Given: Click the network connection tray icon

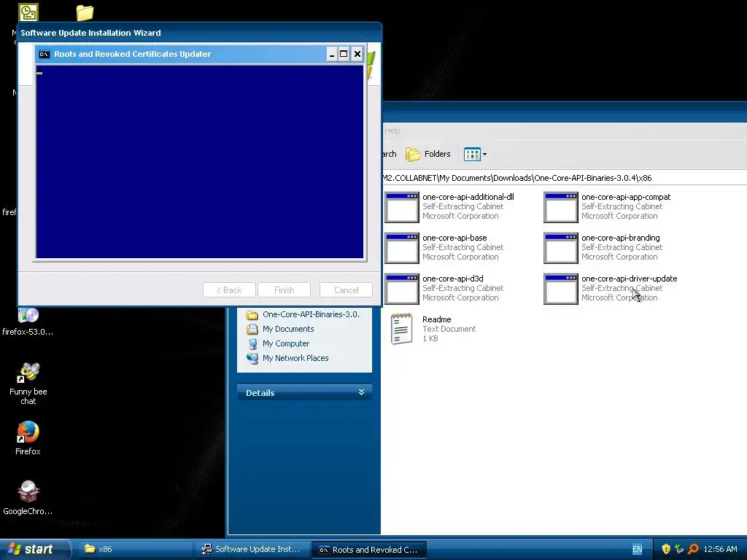Looking at the screenshot, I should click(679, 549).
